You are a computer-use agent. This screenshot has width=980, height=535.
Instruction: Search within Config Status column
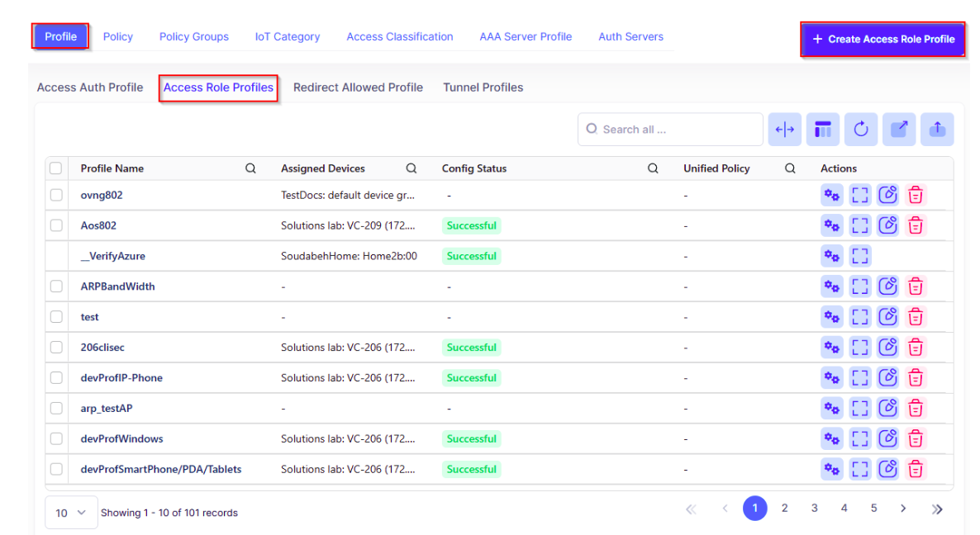[x=653, y=168]
